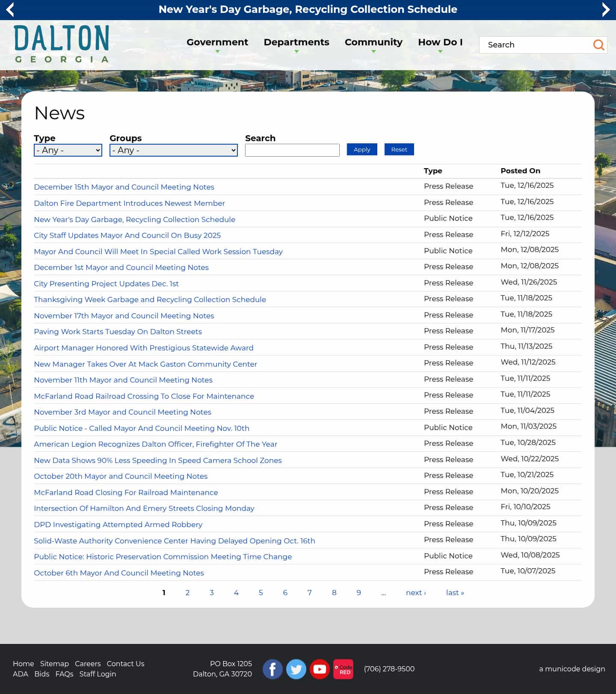This screenshot has height=694, width=616.
Task: Open 90% Less Speeding Speed Camera article
Action: (158, 460)
